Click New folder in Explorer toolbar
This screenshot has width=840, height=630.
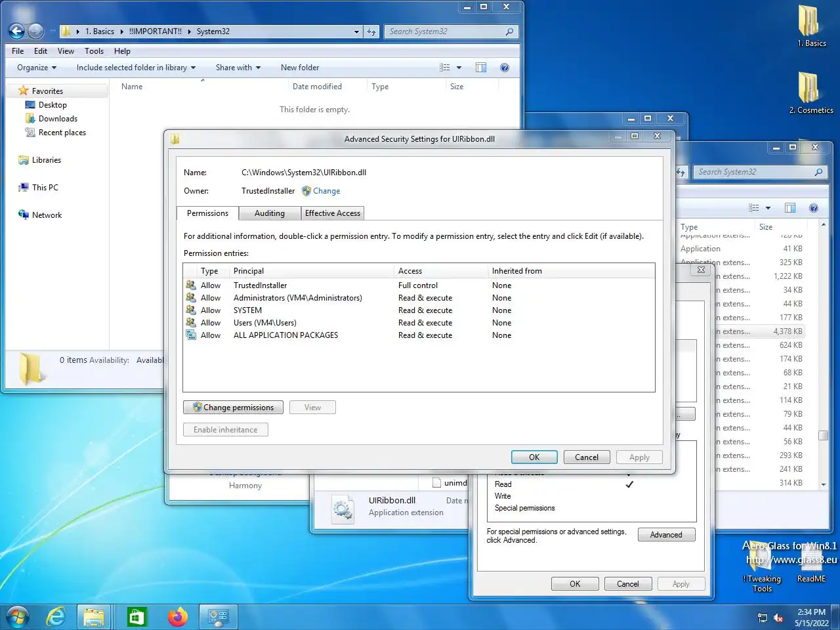point(300,68)
